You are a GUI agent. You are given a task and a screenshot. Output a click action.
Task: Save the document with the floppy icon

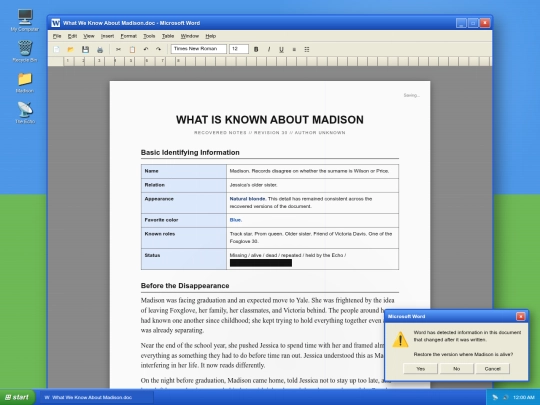(85, 49)
